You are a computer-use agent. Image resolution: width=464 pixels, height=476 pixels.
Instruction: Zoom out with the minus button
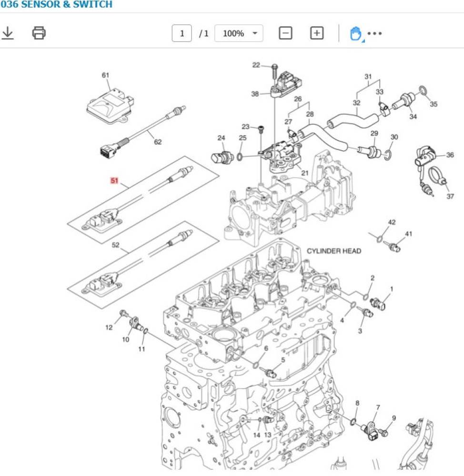click(285, 33)
